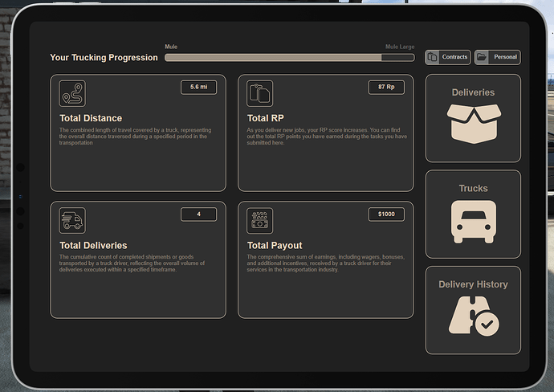Click the route map Total Distance icon
The height and width of the screenshot is (392, 554).
72,94
